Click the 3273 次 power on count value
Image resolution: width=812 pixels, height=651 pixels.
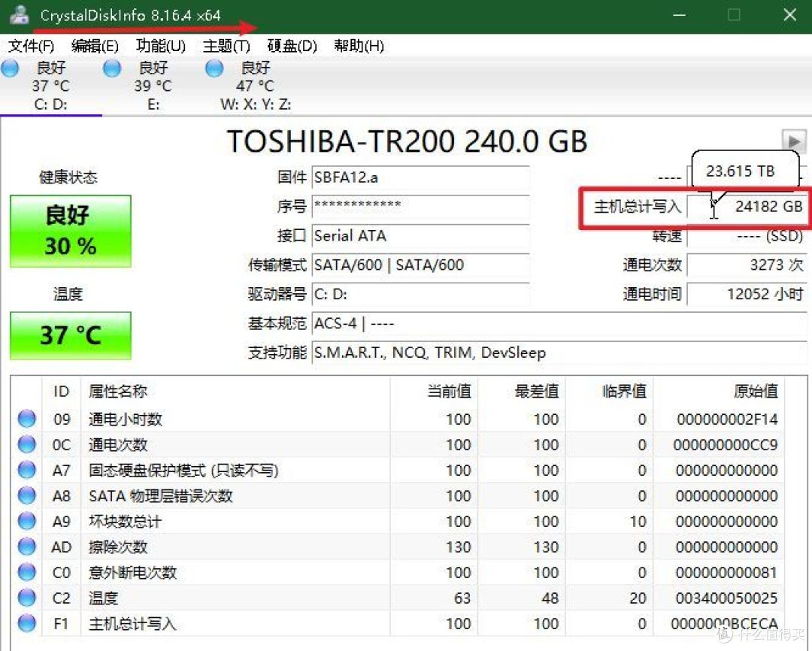pos(747,265)
